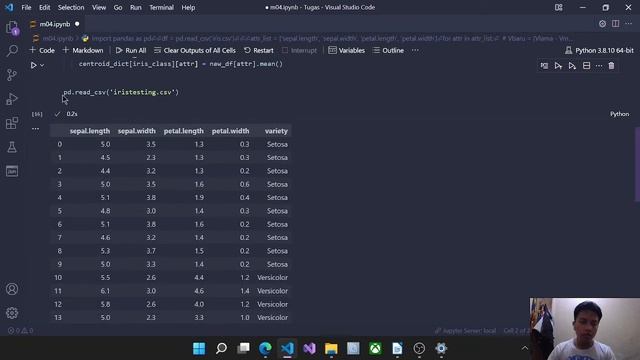The height and width of the screenshot is (360, 640).
Task: Open the Explorer view in activity bar
Action: (x=12, y=28)
